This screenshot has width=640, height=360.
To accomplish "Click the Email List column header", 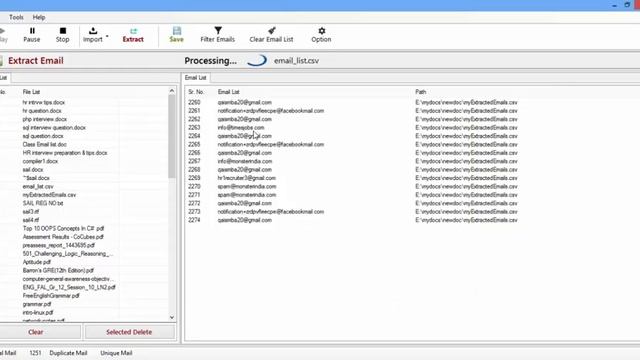I will tap(229, 92).
